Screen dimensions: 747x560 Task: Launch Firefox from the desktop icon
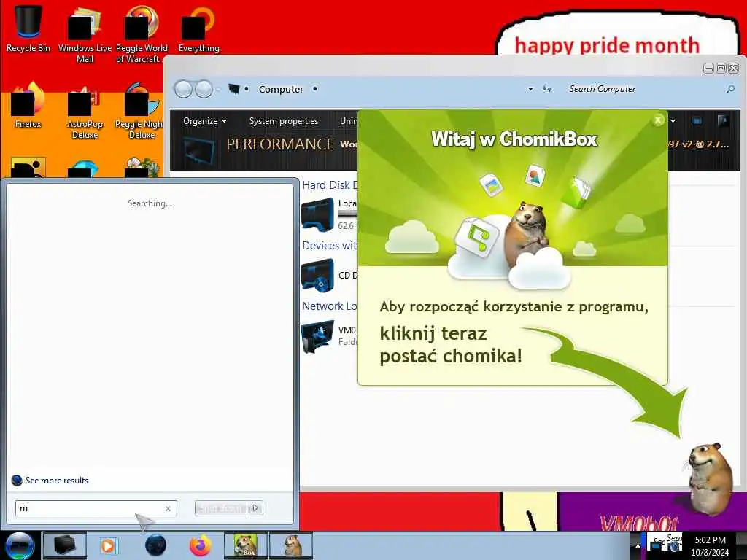[28, 106]
